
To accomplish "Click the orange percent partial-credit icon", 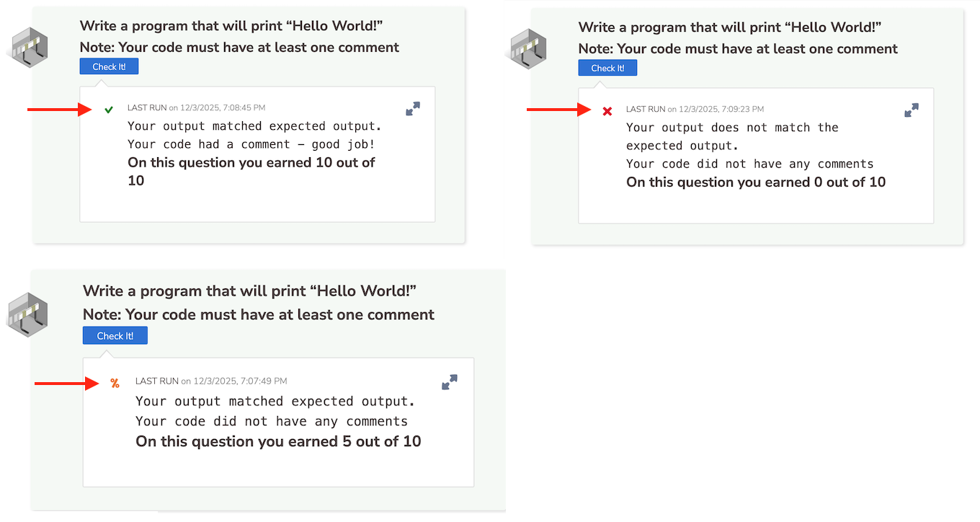I will 115,384.
